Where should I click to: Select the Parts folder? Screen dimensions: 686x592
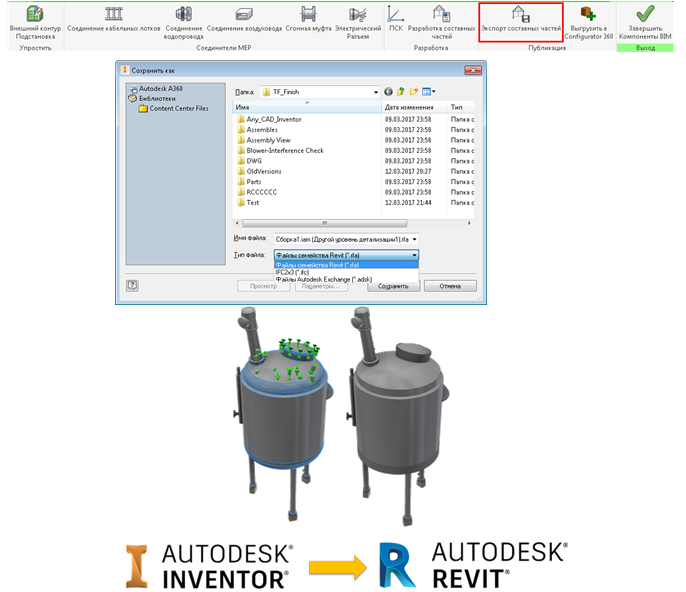(249, 182)
